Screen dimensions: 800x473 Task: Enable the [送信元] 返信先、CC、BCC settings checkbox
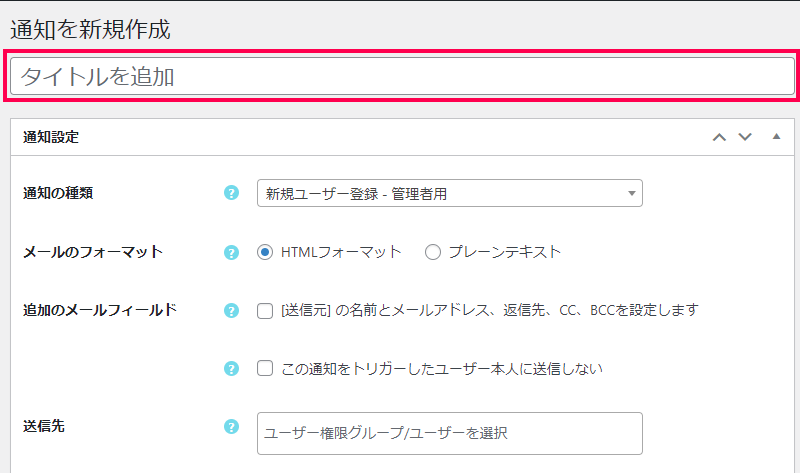(265, 311)
